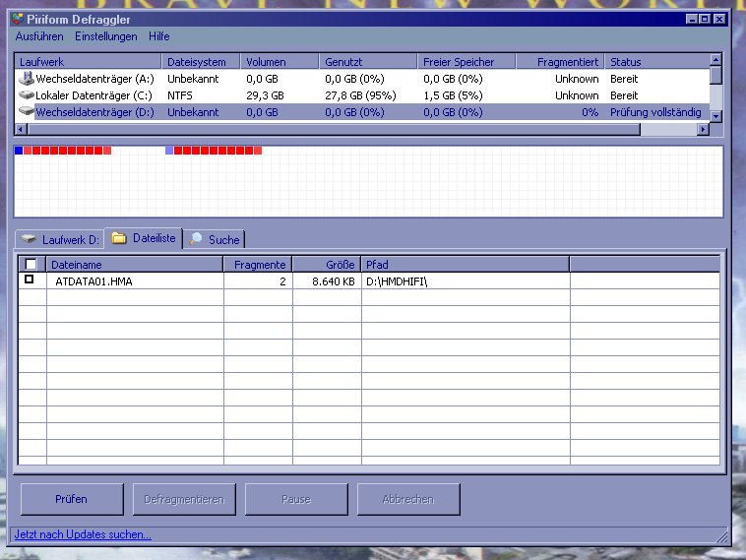This screenshot has height=560, width=746.
Task: Select the floppy drive A: icon
Action: tap(27, 79)
